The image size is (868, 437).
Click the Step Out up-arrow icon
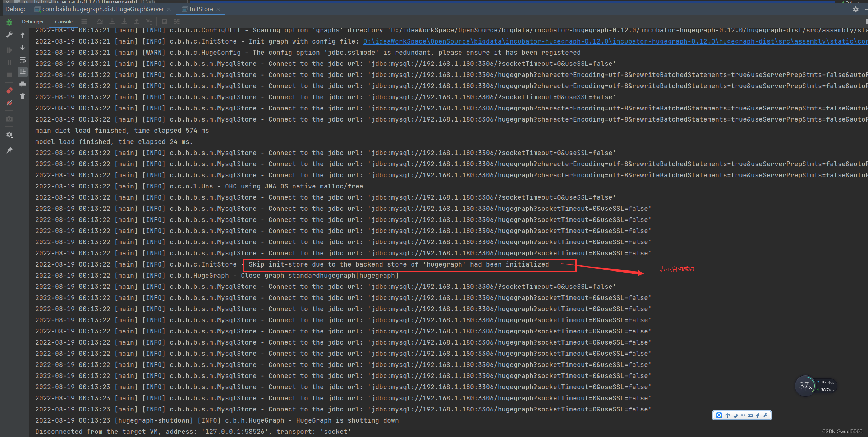[137, 22]
